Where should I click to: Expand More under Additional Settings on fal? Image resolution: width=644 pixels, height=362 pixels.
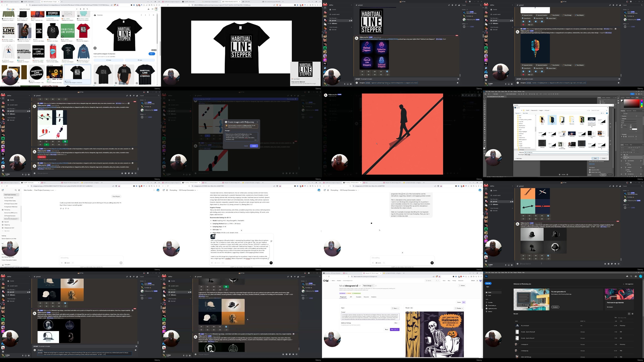(396, 323)
